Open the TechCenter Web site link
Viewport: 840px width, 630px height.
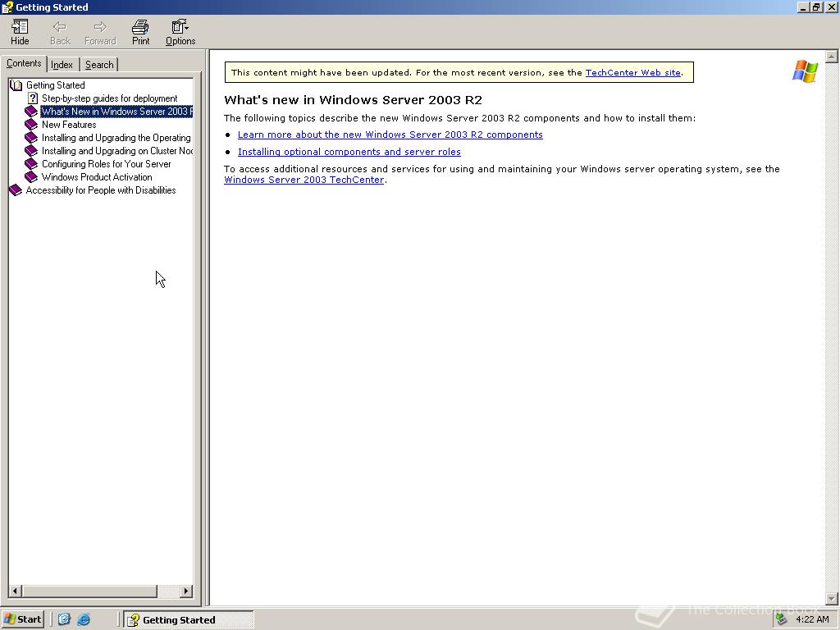tap(632, 72)
